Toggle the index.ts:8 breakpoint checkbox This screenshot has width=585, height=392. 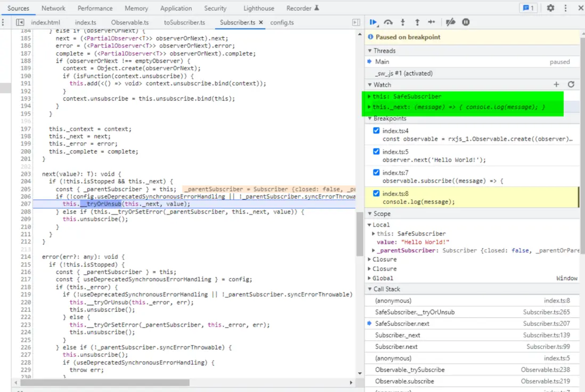[377, 193]
